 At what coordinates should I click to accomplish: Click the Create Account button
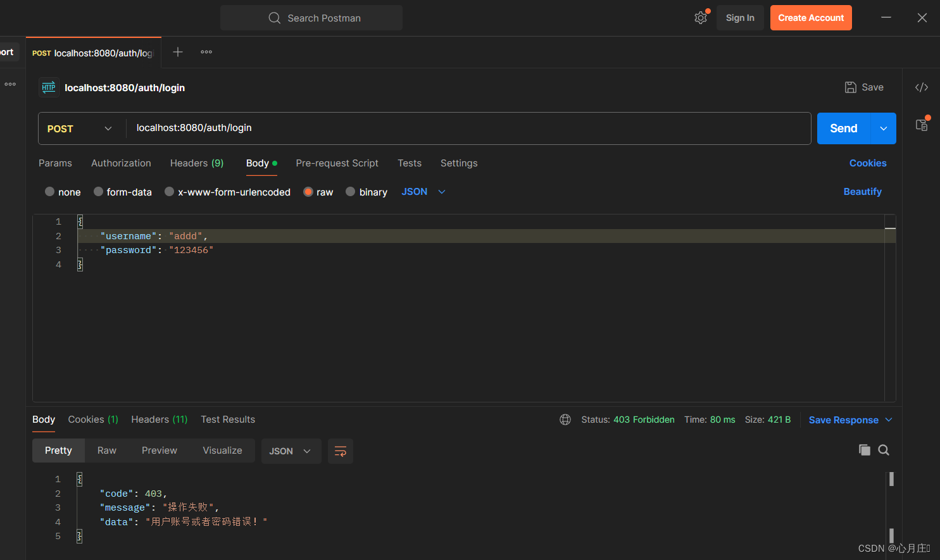(x=811, y=18)
